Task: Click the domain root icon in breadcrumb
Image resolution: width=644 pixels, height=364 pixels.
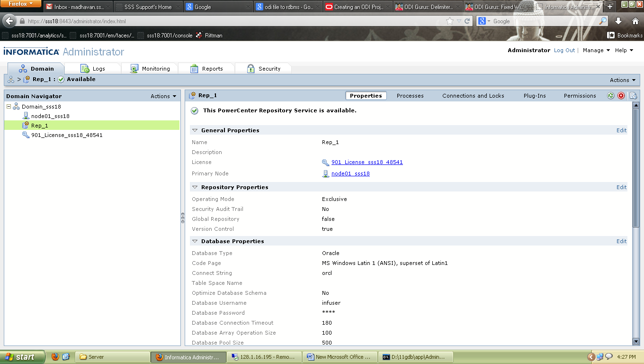Action: coord(11,80)
